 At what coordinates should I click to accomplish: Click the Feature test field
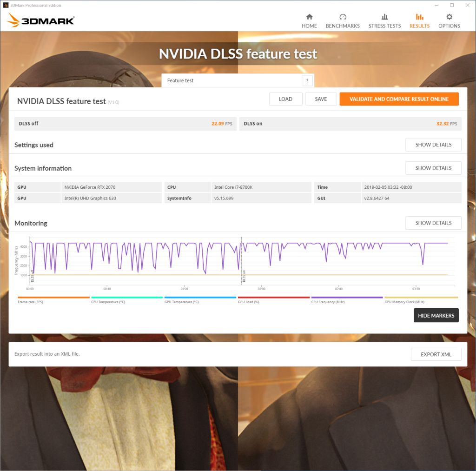238,80
